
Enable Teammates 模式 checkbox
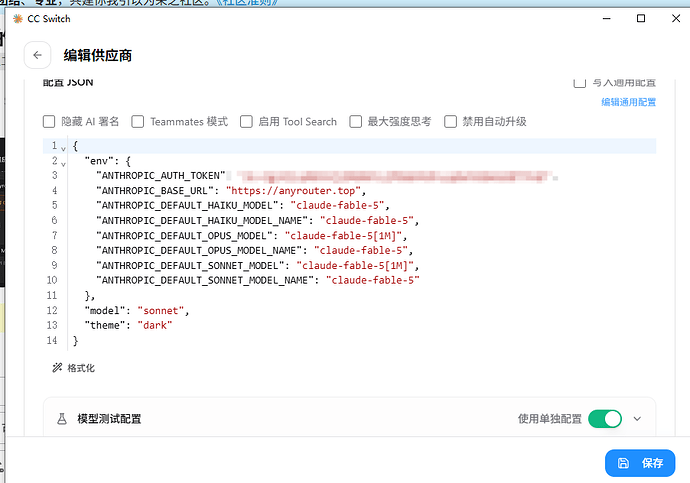click(138, 121)
